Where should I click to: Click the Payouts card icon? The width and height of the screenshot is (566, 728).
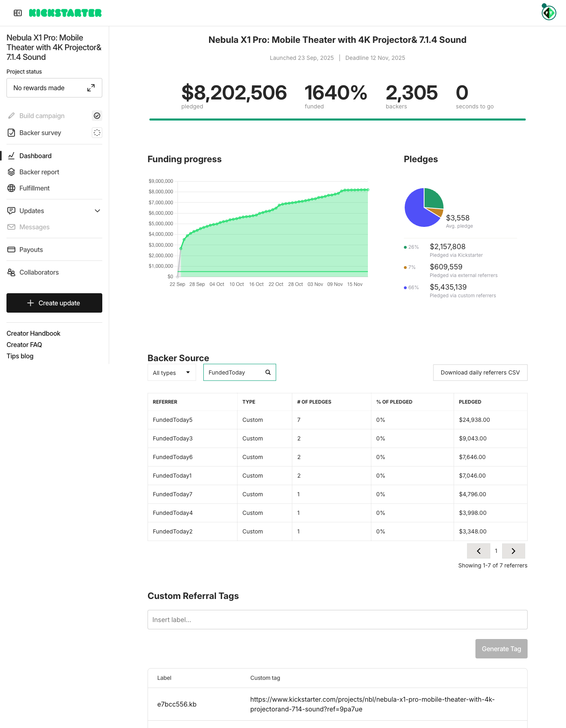(x=11, y=250)
